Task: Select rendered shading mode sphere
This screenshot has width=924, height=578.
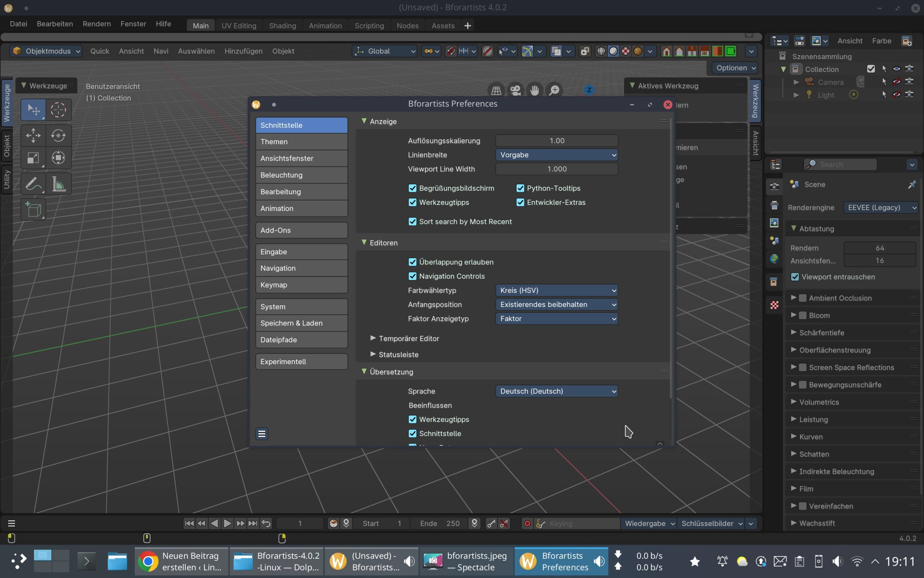Action: click(x=638, y=51)
